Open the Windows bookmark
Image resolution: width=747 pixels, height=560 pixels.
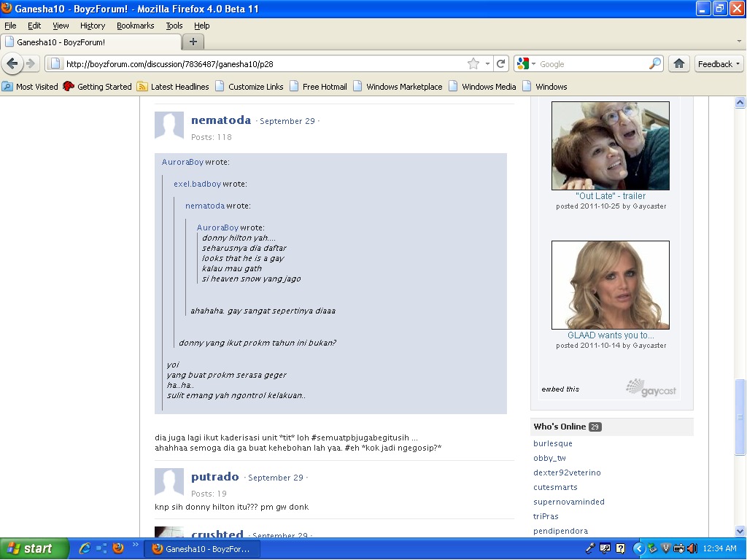(545, 87)
